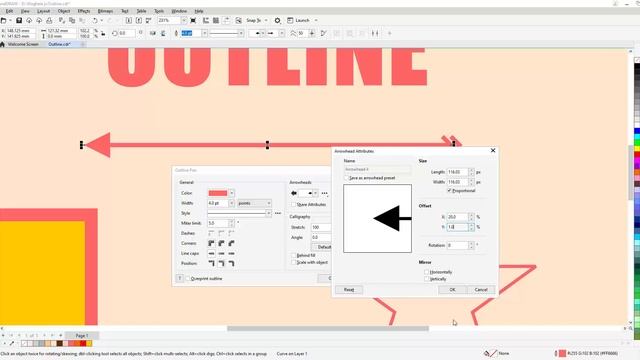Check Mirror Vertically option
Image resolution: width=640 pixels, height=360 pixels.
pos(427,279)
